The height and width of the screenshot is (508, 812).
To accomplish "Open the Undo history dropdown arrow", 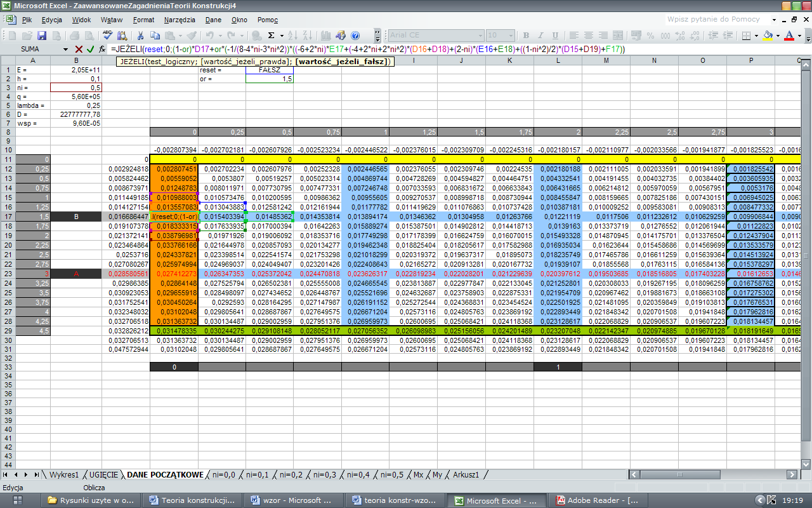I will 220,36.
